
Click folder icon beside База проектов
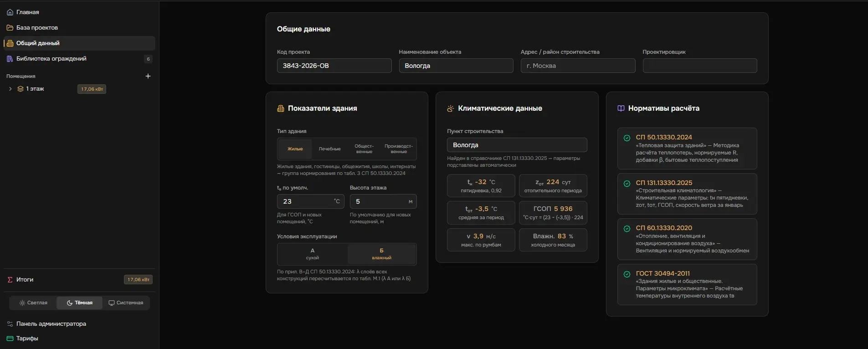[10, 28]
